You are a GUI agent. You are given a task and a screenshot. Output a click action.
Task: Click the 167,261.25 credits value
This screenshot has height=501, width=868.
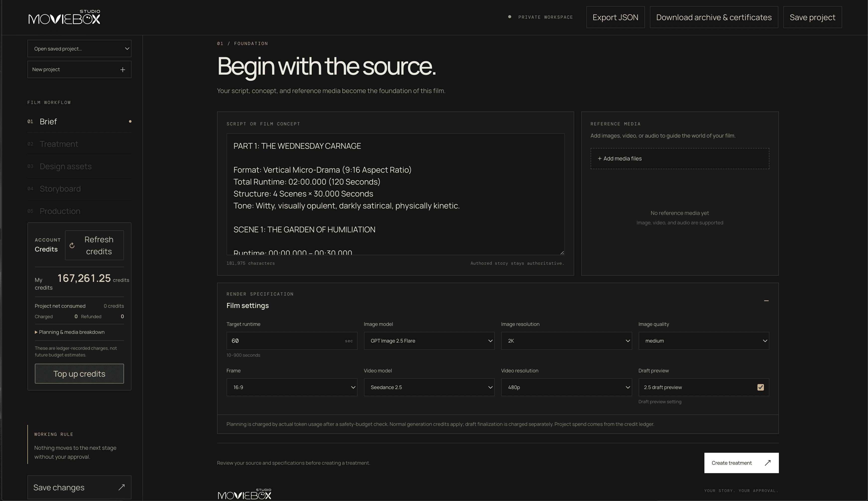tap(84, 278)
